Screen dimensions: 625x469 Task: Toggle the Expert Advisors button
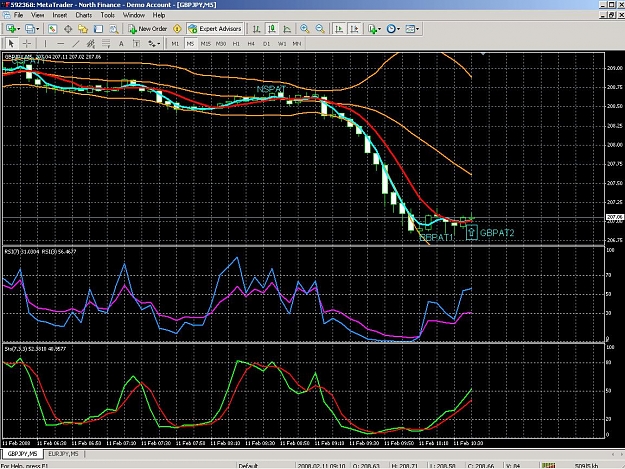tap(215, 29)
